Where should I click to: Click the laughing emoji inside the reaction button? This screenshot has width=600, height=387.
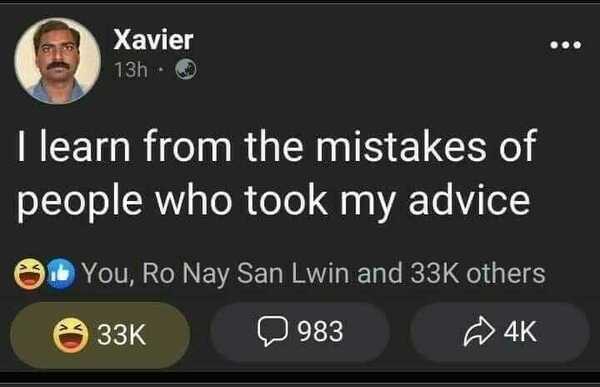pyautogui.click(x=70, y=335)
